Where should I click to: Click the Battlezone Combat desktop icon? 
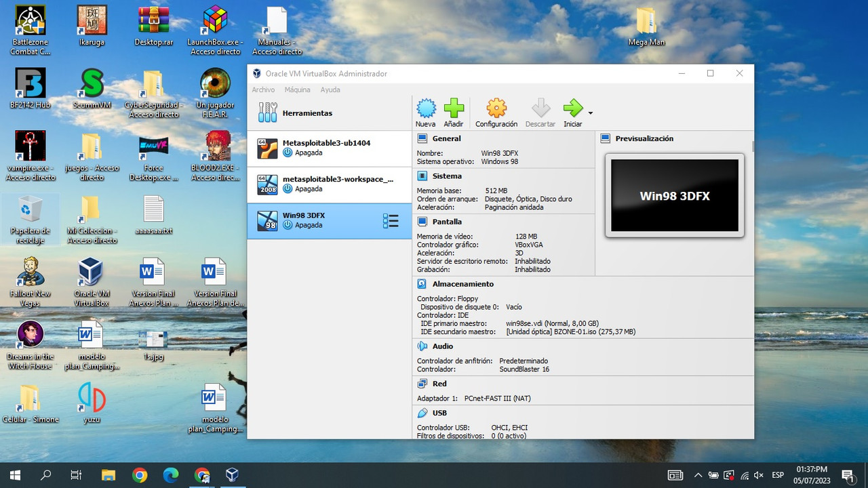click(30, 30)
